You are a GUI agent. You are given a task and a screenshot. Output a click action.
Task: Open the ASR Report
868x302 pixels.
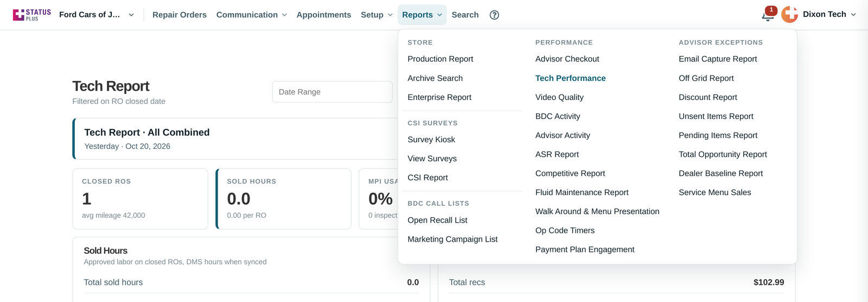point(557,154)
